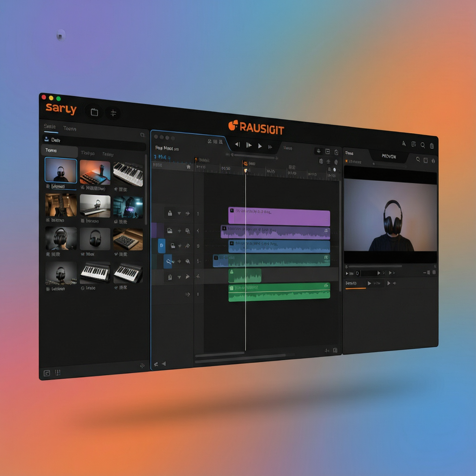Click the rewind-to-start transport button
Screen dimensions: 476x476
pos(238,145)
